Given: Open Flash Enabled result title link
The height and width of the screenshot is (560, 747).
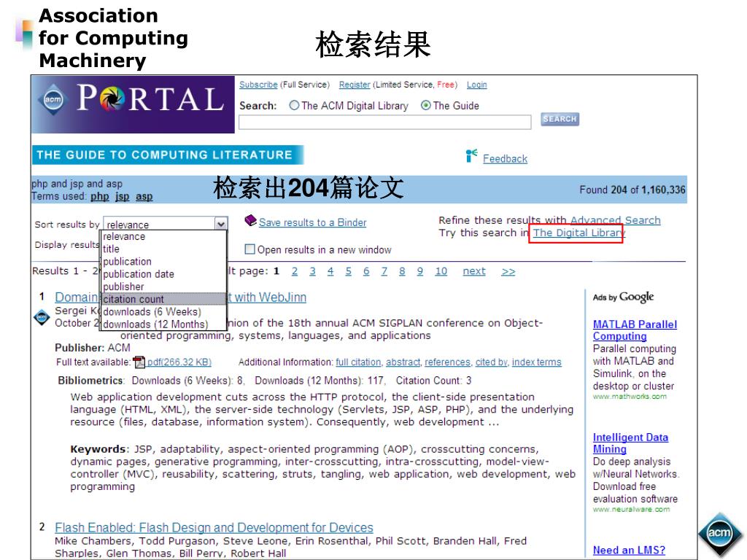Looking at the screenshot, I should pyautogui.click(x=214, y=528).
